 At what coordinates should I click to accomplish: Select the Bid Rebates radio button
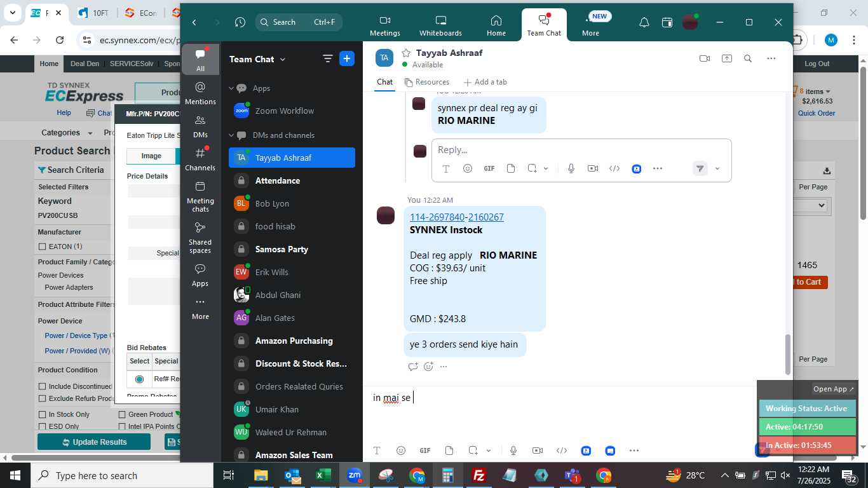point(139,379)
